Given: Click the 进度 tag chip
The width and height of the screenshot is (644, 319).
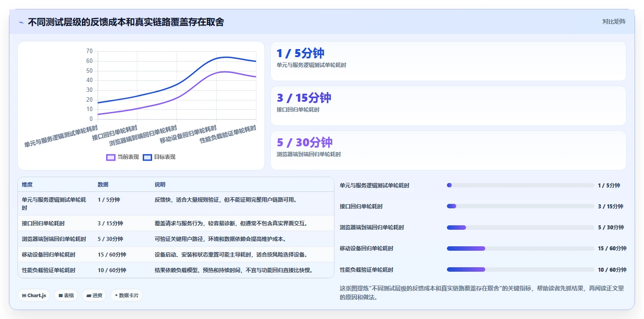Looking at the screenshot, I should [94, 295].
